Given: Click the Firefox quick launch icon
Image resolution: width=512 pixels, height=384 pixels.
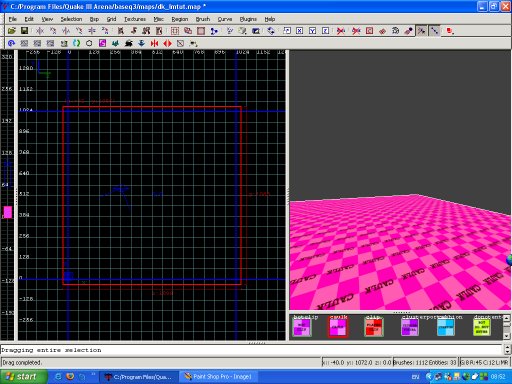Looking at the screenshot, I should point(70,377).
